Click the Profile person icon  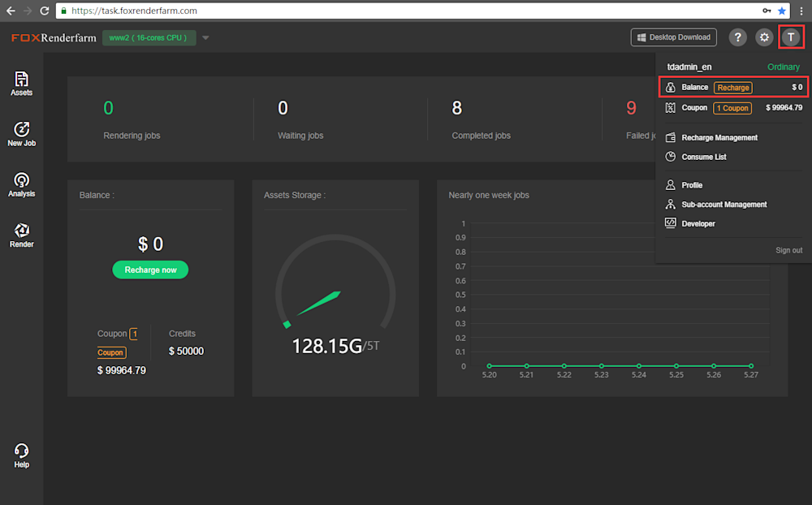tap(670, 184)
